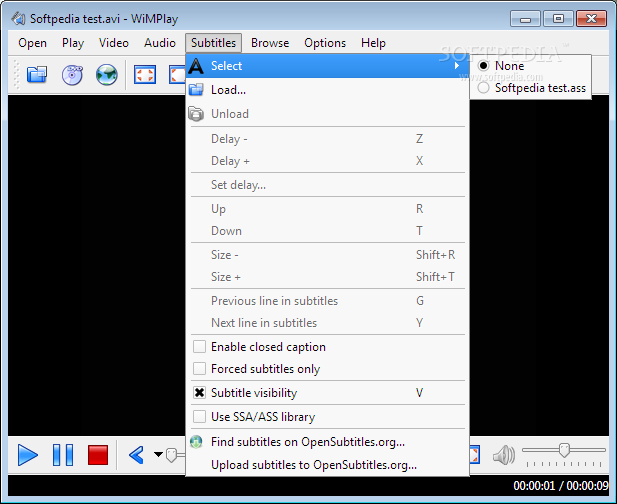Mute audio with the speaker icon
Screen dimensions: 617x504
pos(504,455)
